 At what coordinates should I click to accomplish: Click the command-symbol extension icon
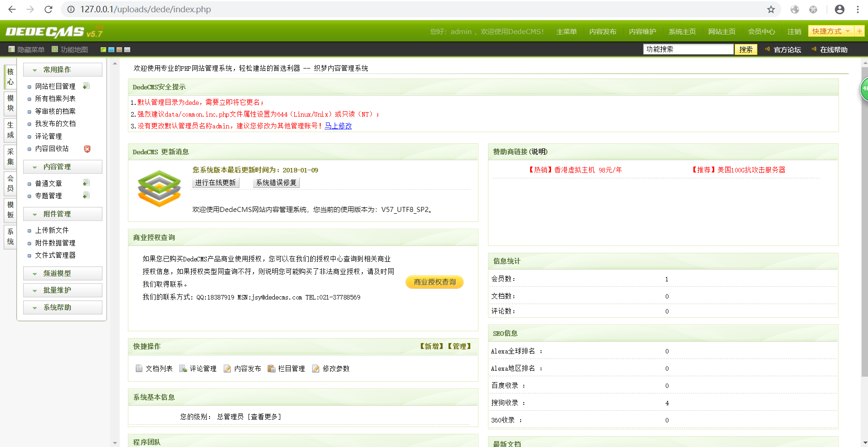coord(813,9)
